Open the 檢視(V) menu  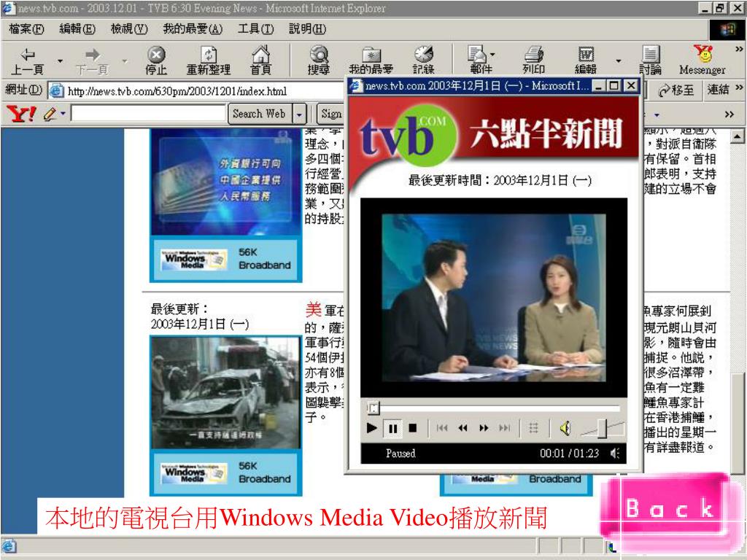pos(129,29)
